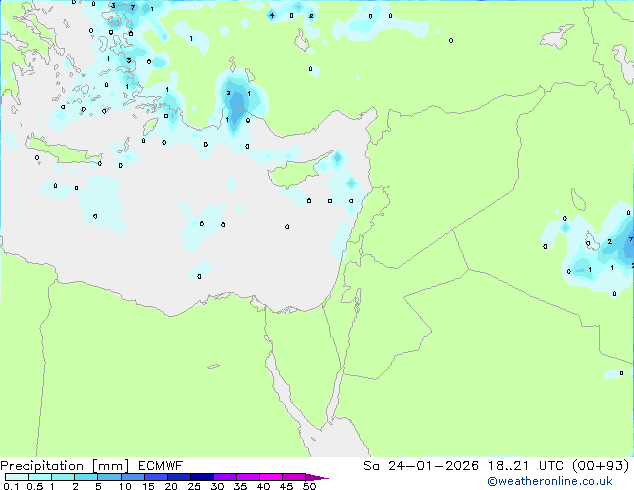Pick the 1–2 mm legend swatch

click(x=63, y=477)
